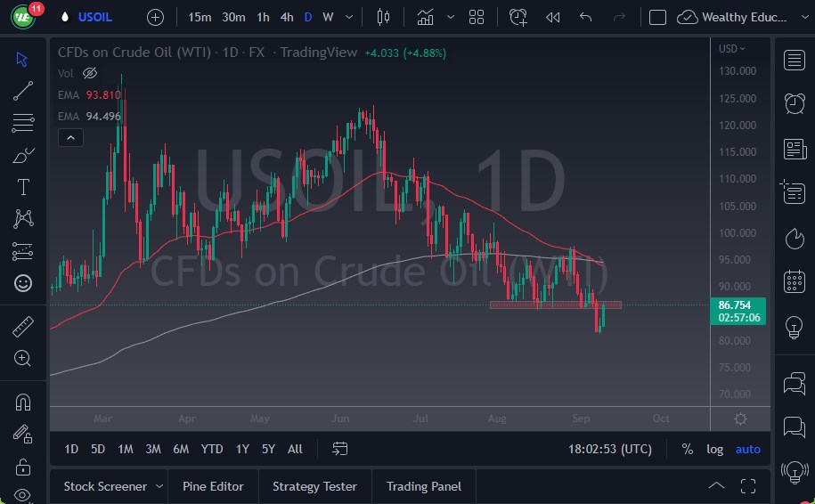This screenshot has height=504, width=815.
Task: Toggle log scale on price axis
Action: click(x=714, y=449)
